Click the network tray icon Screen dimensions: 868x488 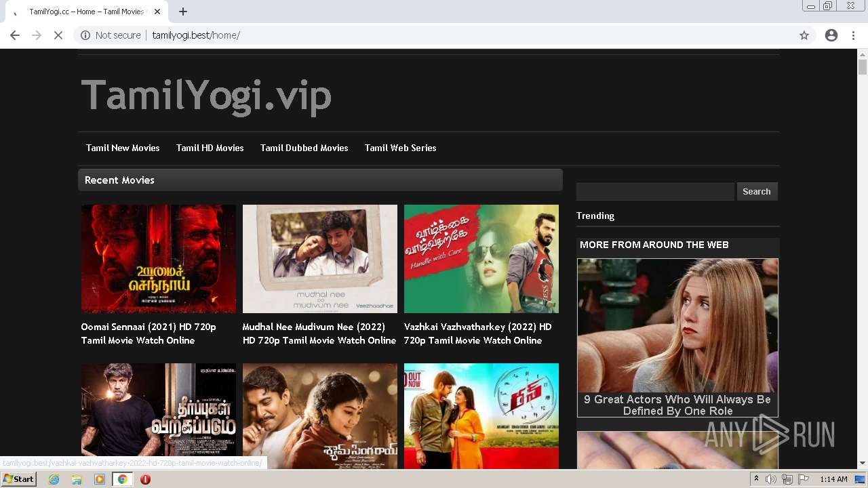787,479
